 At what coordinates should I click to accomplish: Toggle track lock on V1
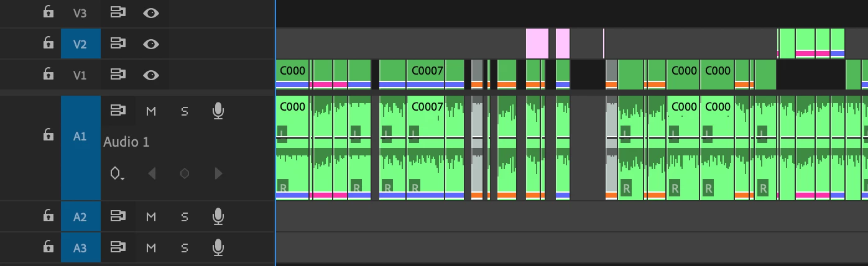(x=48, y=75)
